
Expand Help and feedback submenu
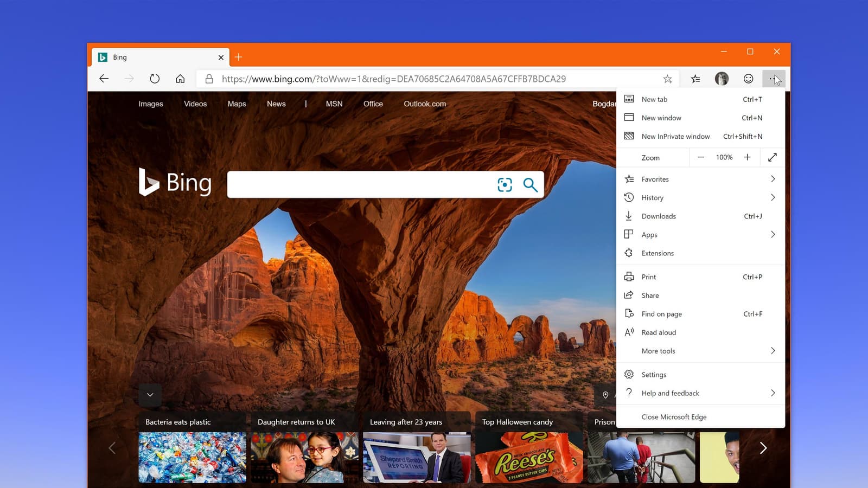(701, 393)
